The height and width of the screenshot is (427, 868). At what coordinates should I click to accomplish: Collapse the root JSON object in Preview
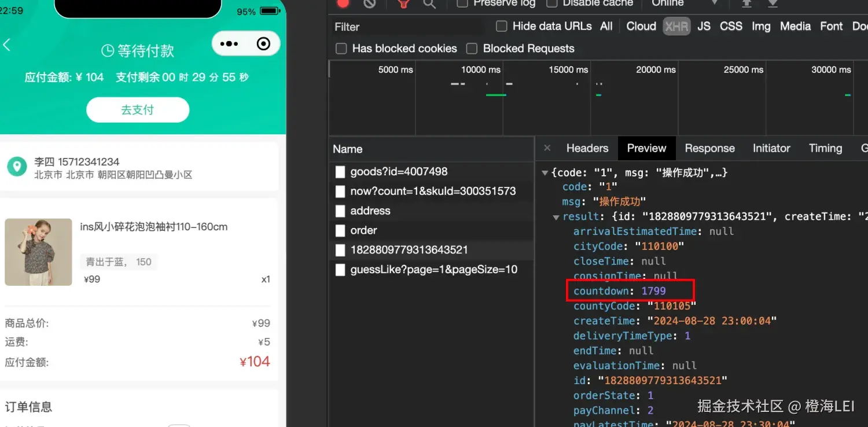pos(545,173)
